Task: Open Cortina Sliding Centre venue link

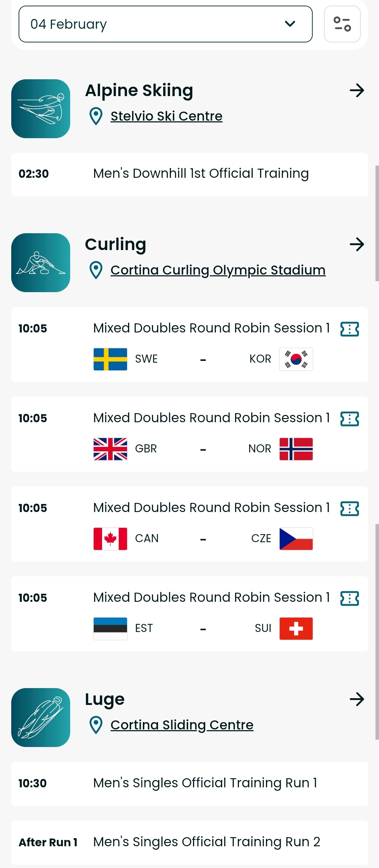Action: 182,725
